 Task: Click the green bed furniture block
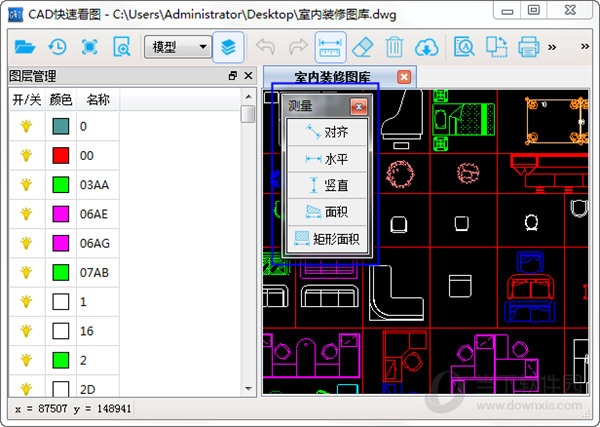coord(463,119)
